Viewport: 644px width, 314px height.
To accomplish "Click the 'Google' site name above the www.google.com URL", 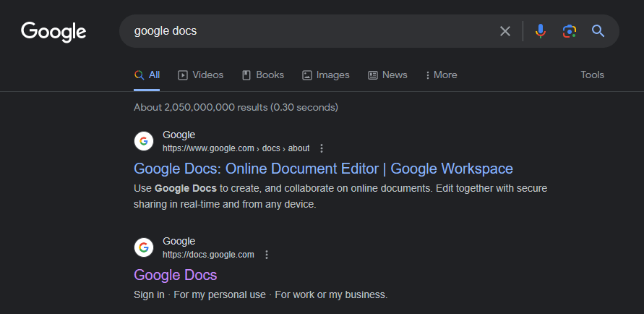I will coord(179,135).
